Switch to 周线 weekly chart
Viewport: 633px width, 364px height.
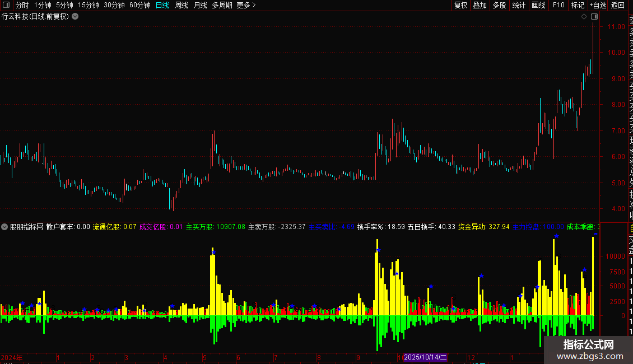coord(181,5)
